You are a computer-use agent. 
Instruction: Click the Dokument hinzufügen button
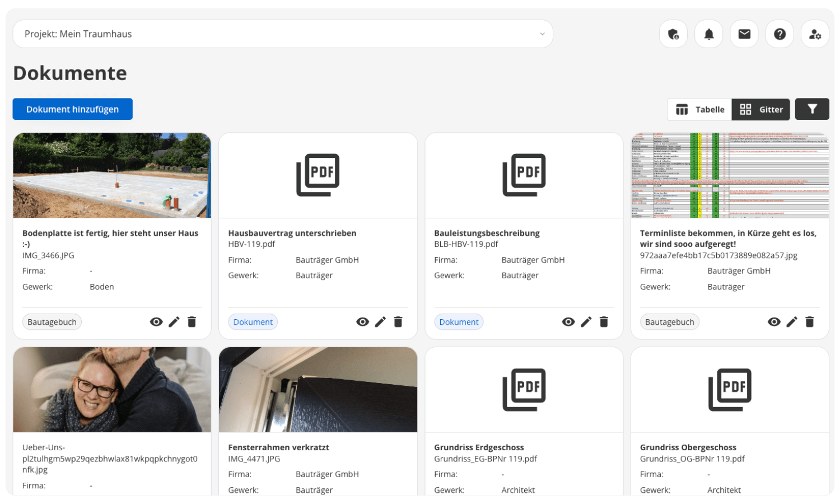73,109
